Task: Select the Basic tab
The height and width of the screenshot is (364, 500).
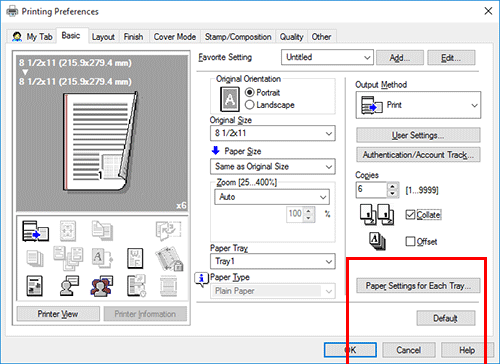Action: point(71,36)
